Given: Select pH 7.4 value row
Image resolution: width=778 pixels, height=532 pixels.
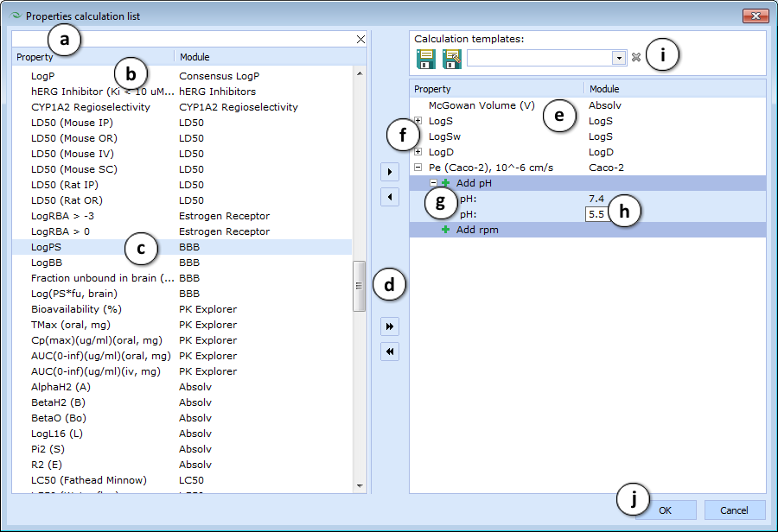Looking at the screenshot, I should (x=588, y=199).
